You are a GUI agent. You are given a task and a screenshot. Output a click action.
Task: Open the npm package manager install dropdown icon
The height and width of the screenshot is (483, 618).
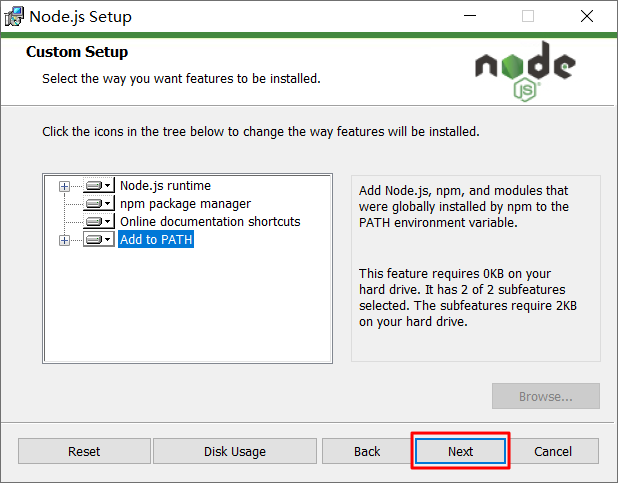(x=99, y=203)
